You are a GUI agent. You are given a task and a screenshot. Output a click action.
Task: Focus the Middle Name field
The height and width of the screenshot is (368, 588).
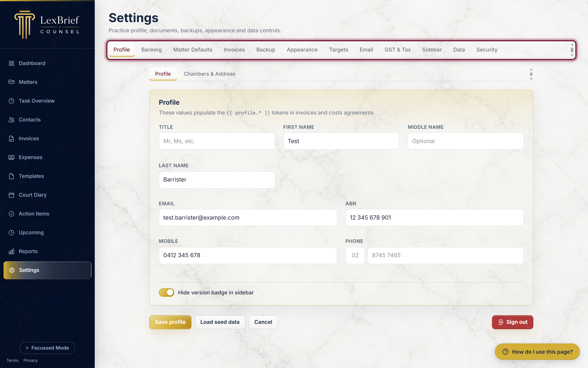tap(465, 141)
